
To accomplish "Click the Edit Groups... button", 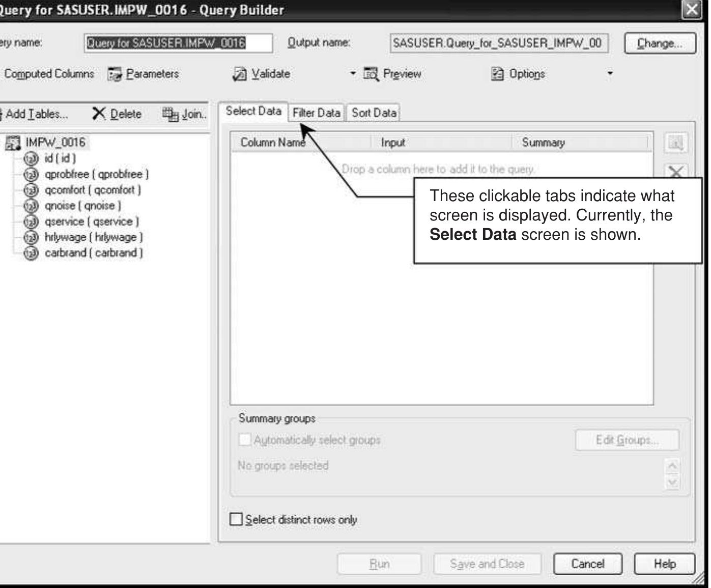I will (627, 440).
